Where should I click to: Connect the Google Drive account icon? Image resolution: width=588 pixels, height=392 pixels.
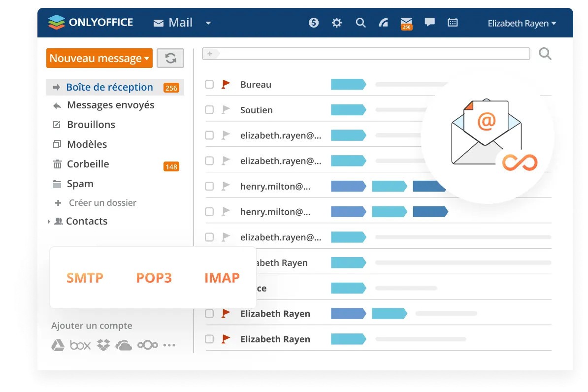click(58, 345)
